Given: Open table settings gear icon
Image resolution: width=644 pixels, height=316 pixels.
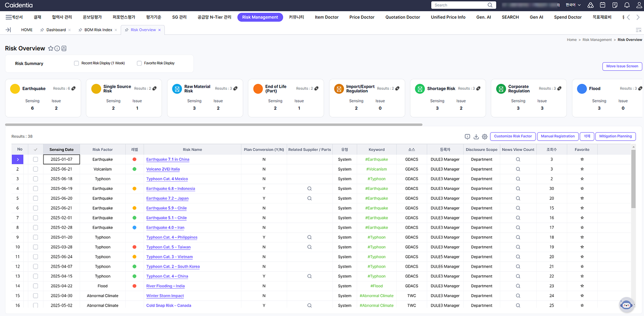Looking at the screenshot, I should [x=485, y=136].
